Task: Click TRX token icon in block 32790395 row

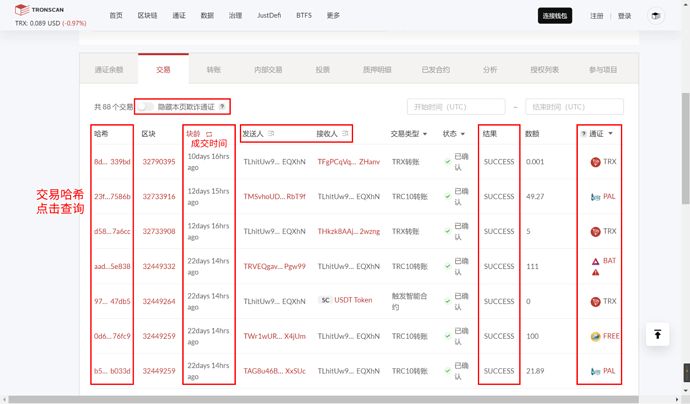Action: [595, 162]
